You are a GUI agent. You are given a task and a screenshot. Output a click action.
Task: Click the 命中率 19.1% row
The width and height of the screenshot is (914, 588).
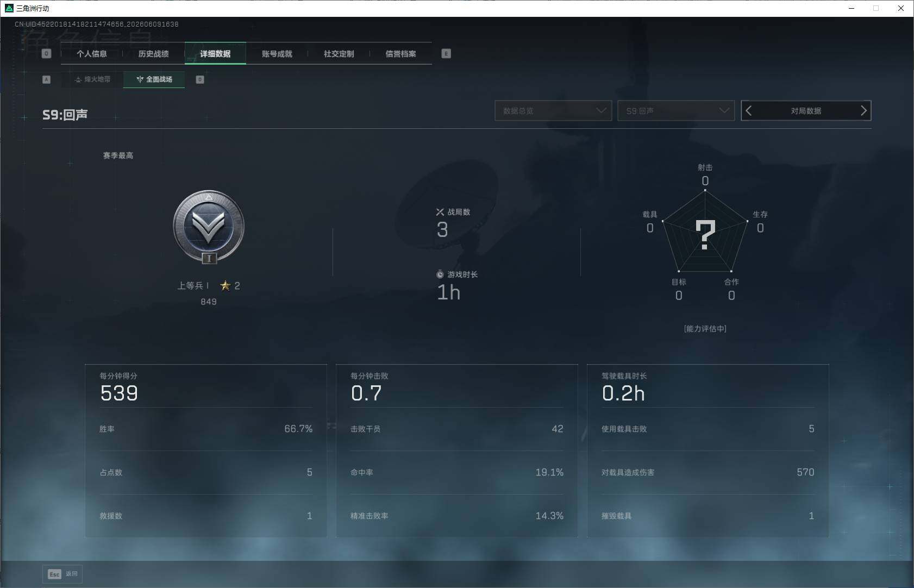click(457, 472)
